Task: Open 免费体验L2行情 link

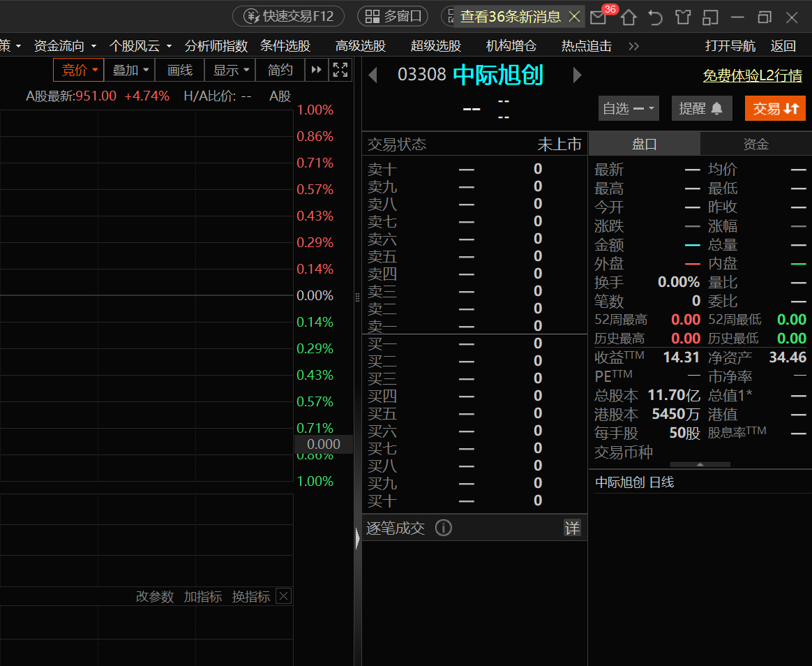Action: coord(753,75)
